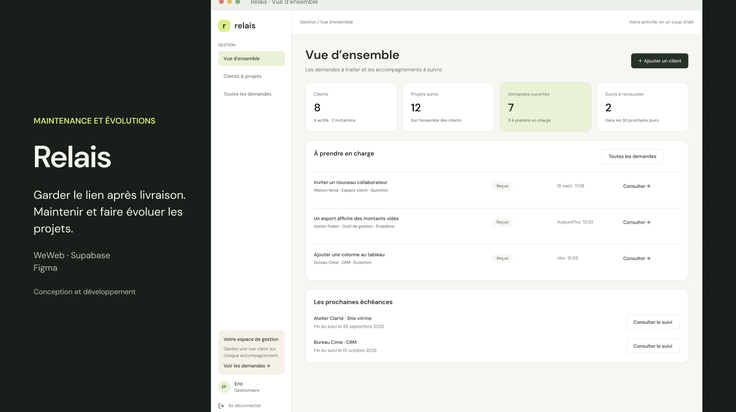The width and height of the screenshot is (736, 412).
Task: Select the Clients stat card
Action: [x=351, y=107]
